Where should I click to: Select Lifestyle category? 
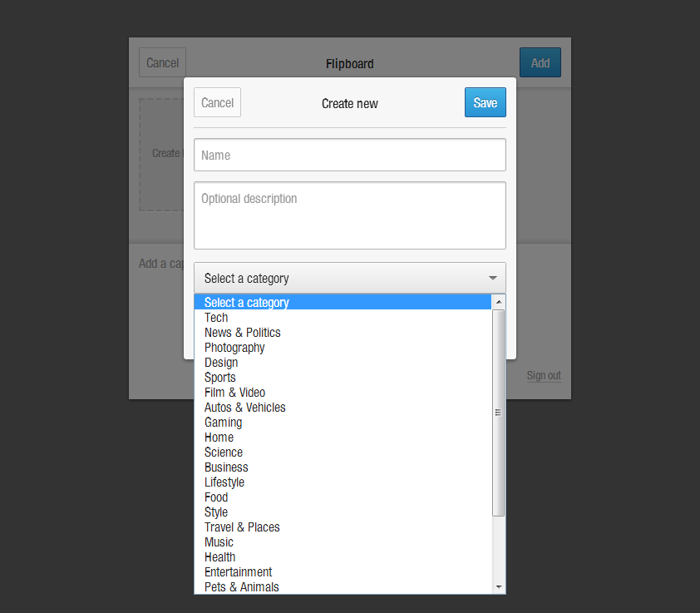[343, 482]
